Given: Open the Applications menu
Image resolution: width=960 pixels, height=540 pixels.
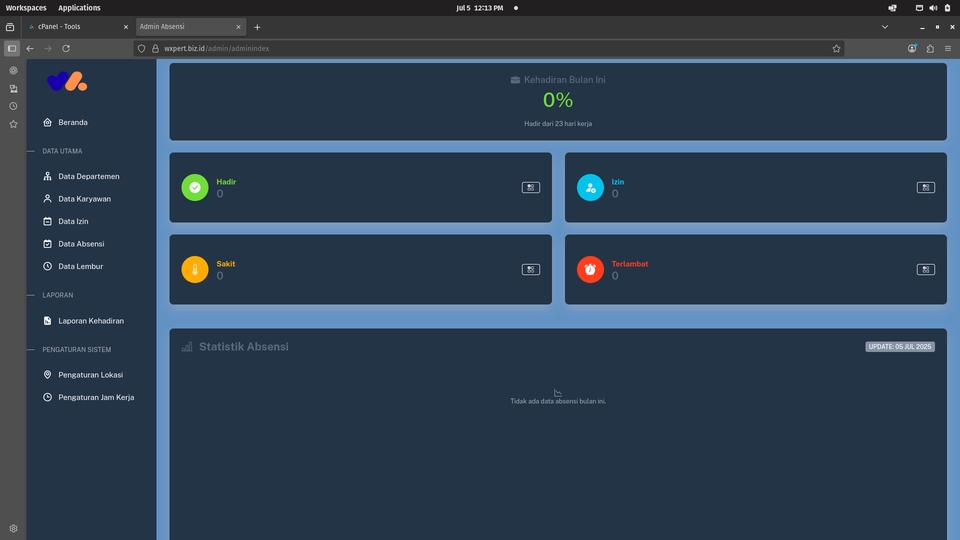Looking at the screenshot, I should tap(79, 8).
